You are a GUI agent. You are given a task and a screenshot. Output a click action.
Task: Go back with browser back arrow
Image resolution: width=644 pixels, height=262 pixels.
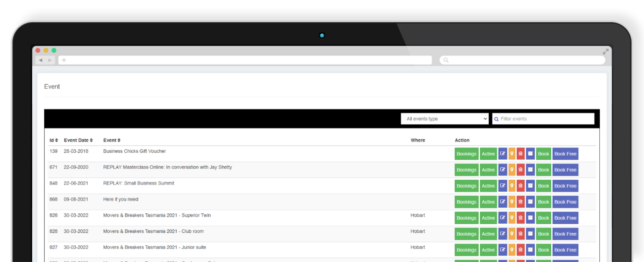pyautogui.click(x=41, y=60)
